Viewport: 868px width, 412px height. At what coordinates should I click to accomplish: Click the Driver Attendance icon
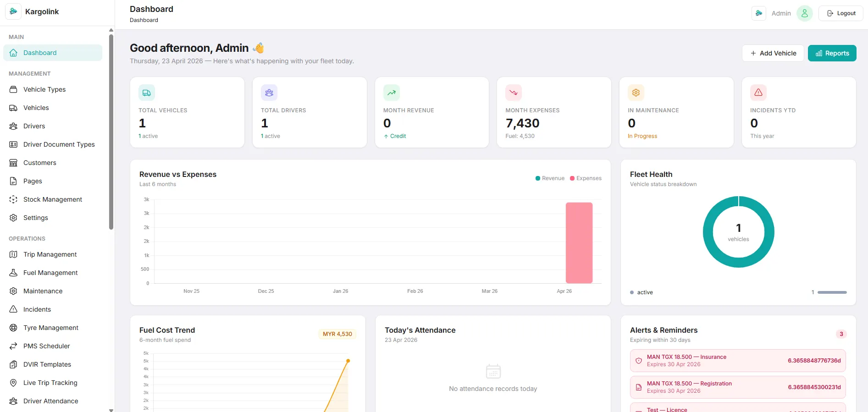[x=13, y=401]
